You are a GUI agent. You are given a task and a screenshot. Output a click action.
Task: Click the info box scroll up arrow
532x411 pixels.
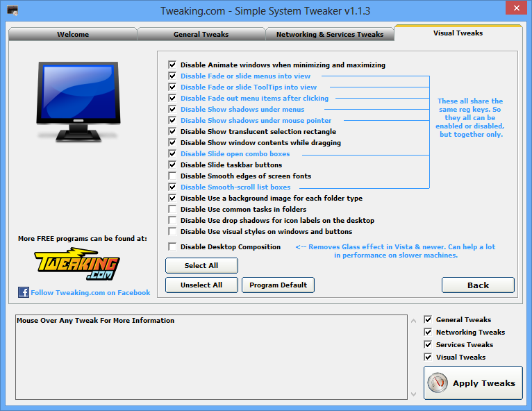(414, 321)
